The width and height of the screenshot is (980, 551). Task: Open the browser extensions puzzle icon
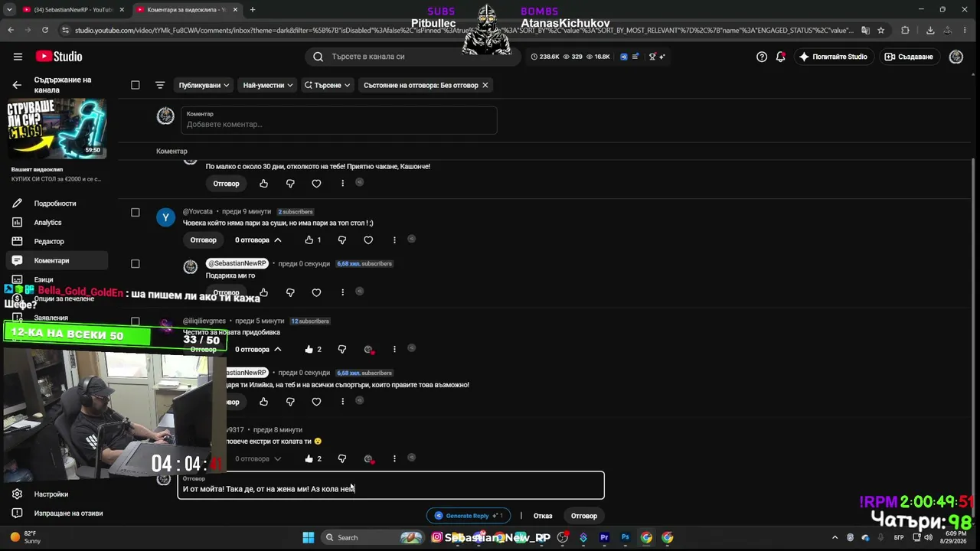(x=905, y=30)
